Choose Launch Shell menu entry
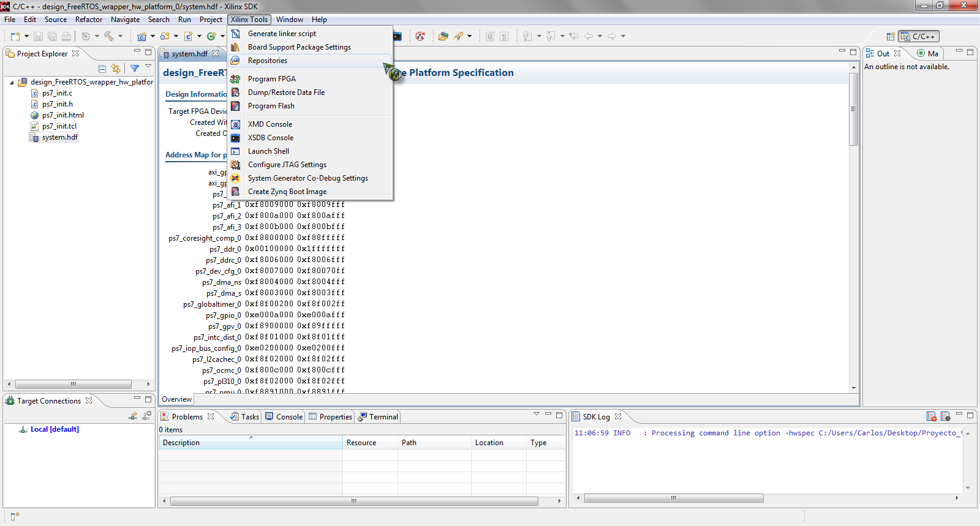 coord(310,151)
